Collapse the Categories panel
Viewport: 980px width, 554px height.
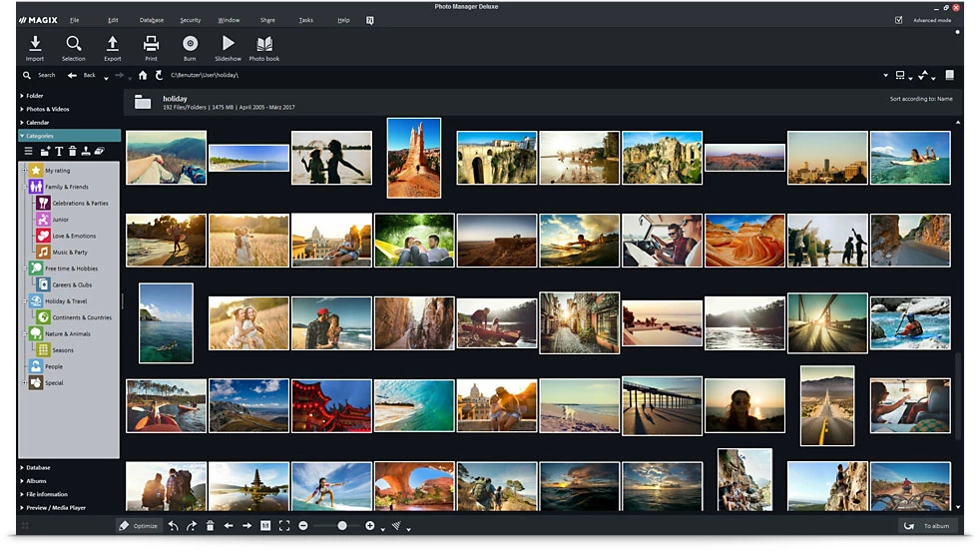tap(40, 136)
